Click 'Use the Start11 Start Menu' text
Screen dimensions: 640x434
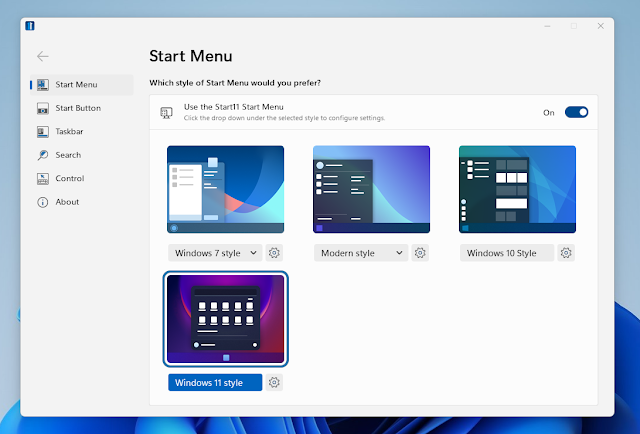click(x=233, y=107)
